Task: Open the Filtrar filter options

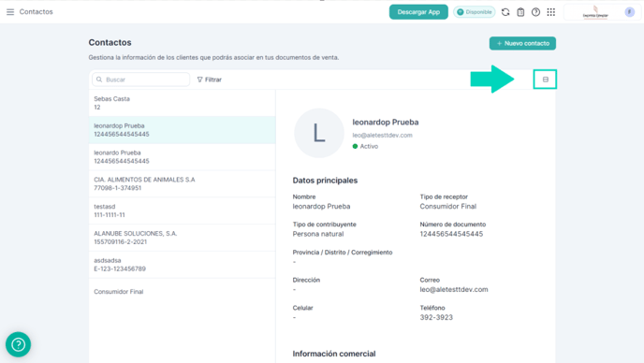Action: [x=210, y=80]
